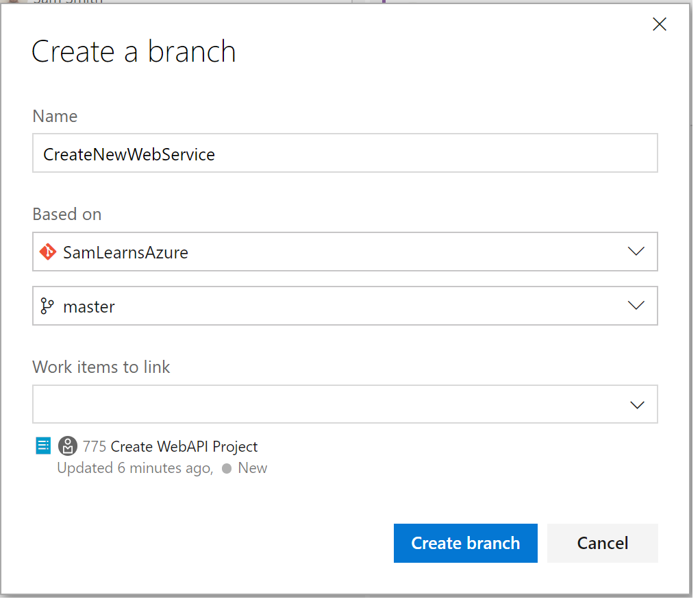Cancel the branch creation
The image size is (700, 608).
(602, 544)
